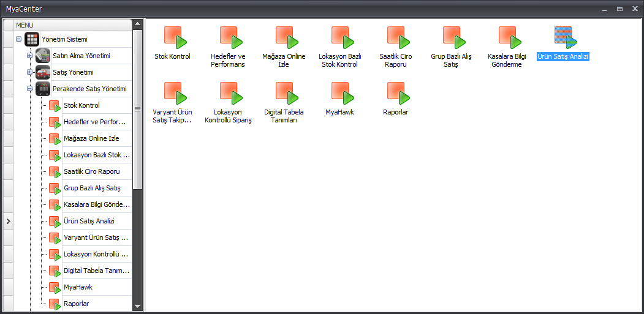
Task: Click Satın Alma Yönetimi icon in tree
Action: point(43,56)
